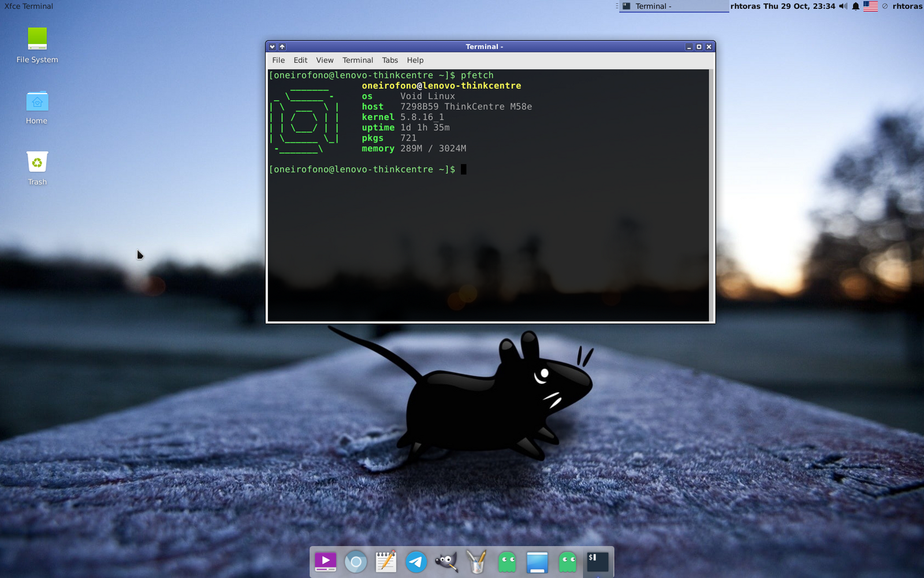The width and height of the screenshot is (924, 578).
Task: Click the terminal cursor at the empty prompt
Action: pos(463,169)
